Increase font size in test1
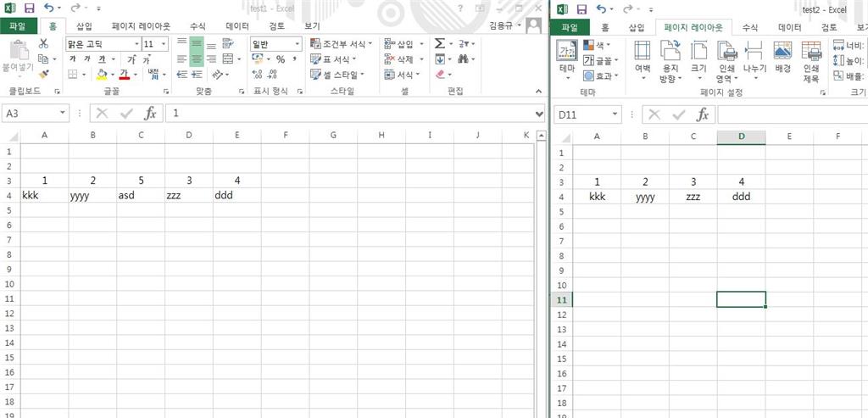868x418 pixels. (x=131, y=59)
